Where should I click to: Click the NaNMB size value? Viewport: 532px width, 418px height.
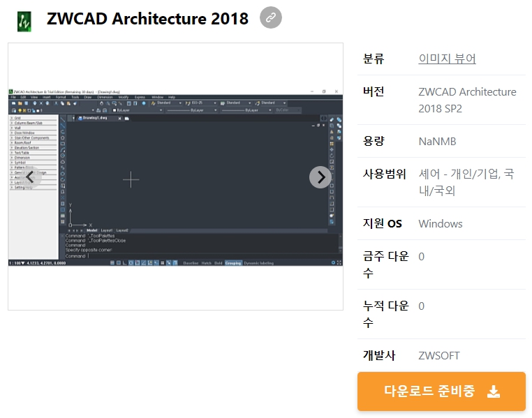[437, 142]
